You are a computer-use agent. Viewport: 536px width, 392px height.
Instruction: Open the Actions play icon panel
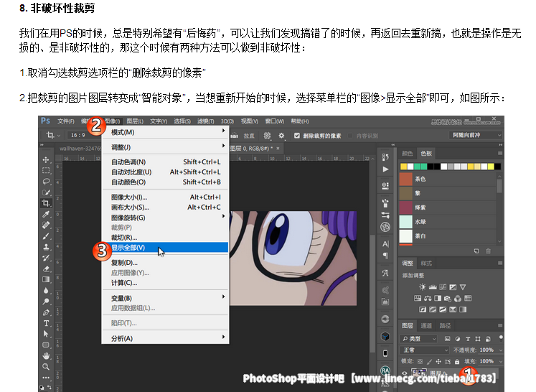pyautogui.click(x=385, y=169)
